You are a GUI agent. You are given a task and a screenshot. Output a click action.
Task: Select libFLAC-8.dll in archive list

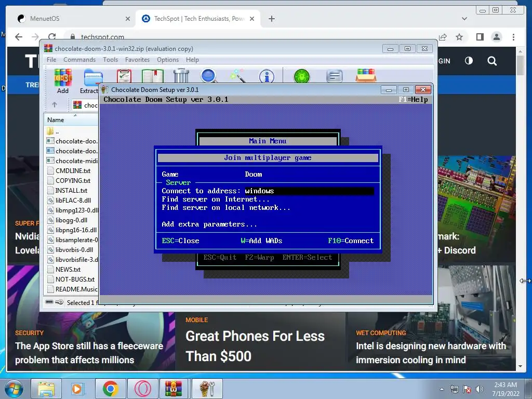click(73, 200)
